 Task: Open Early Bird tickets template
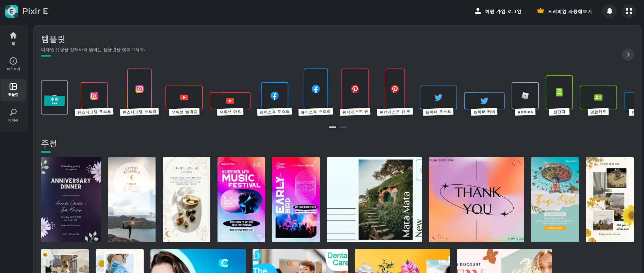coord(296,200)
